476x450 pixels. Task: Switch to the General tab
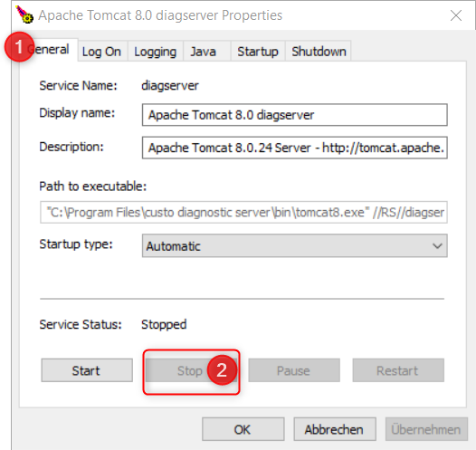[x=49, y=50]
